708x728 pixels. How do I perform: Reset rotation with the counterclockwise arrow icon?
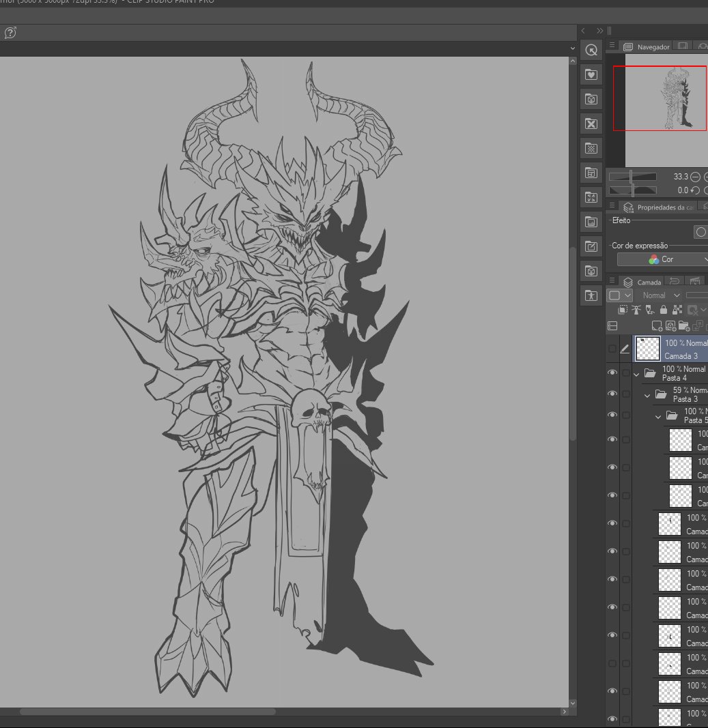coord(695,190)
